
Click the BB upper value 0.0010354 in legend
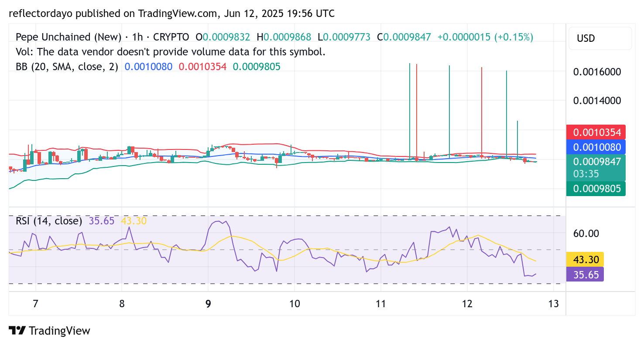coord(202,67)
